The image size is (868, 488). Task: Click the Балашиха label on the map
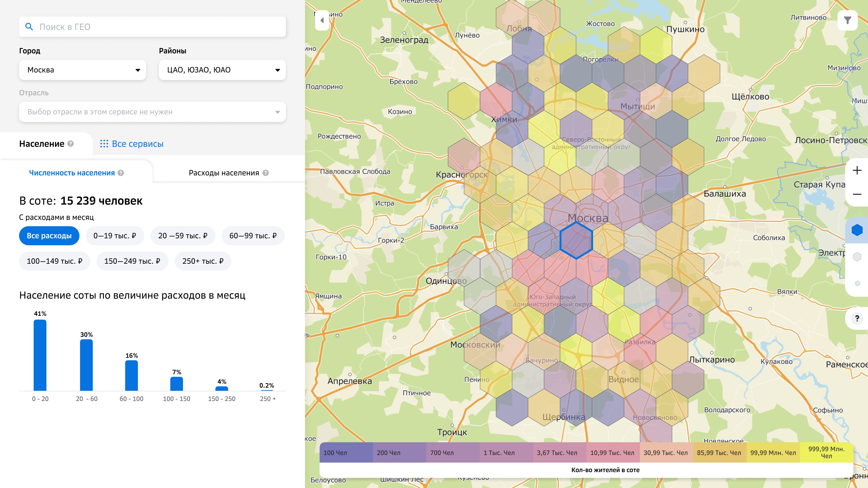point(725,194)
